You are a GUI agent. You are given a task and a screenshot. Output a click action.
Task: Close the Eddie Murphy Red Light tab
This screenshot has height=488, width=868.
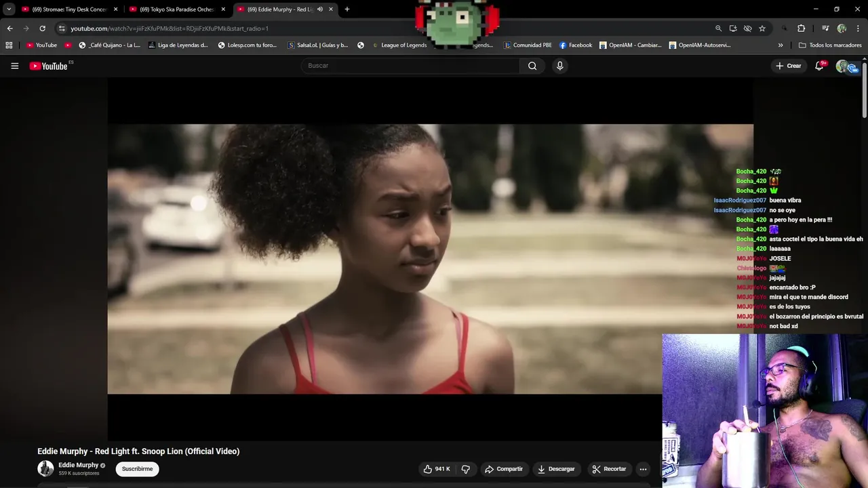point(331,9)
